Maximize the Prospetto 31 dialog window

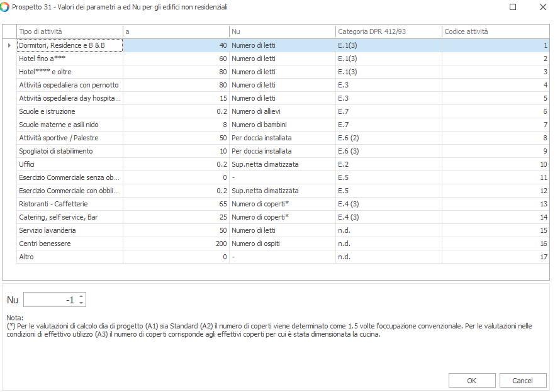(x=513, y=7)
